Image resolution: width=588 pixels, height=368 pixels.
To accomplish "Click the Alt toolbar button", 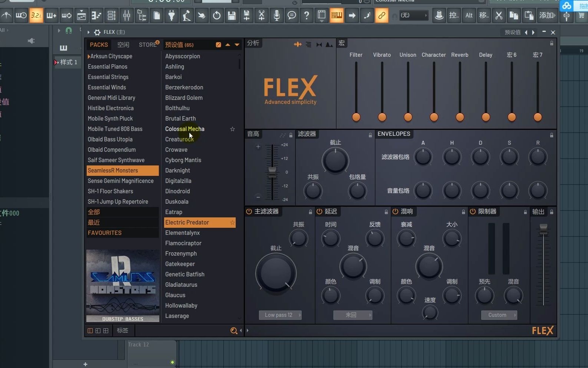I will click(469, 16).
